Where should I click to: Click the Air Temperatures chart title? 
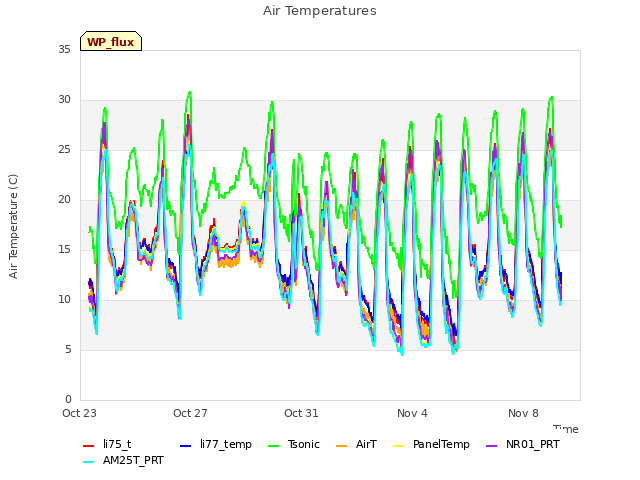pyautogui.click(x=320, y=11)
